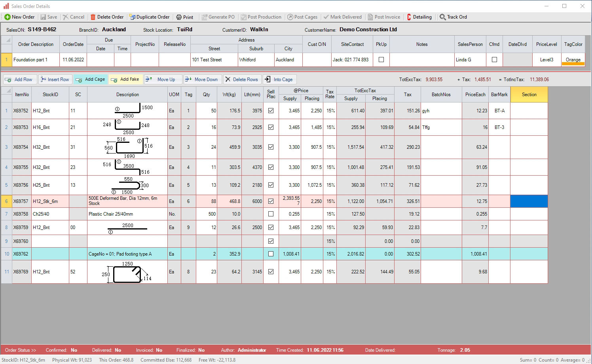Add a new cage to order
The height and width of the screenshot is (364, 592).
tap(91, 80)
